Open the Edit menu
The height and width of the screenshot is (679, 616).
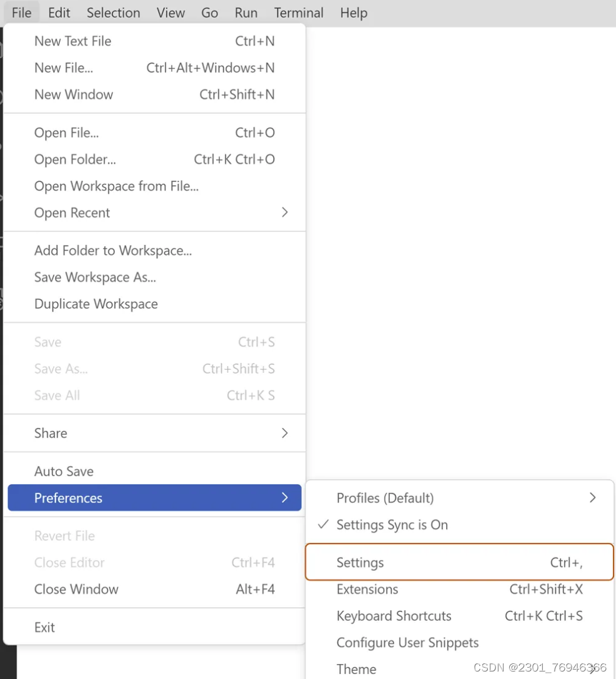pyautogui.click(x=59, y=12)
